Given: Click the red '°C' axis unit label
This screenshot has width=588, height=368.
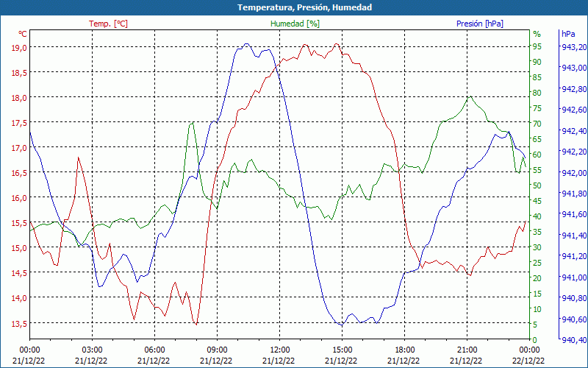Looking at the screenshot, I should [23, 34].
